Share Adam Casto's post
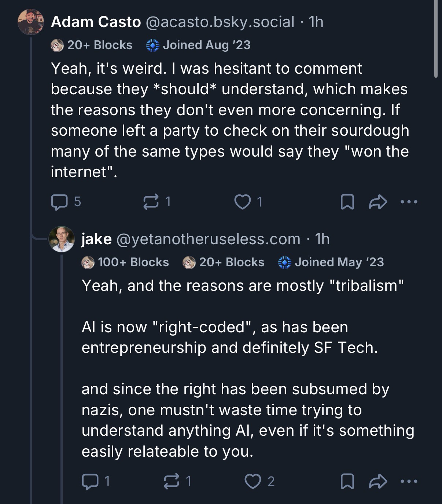Image resolution: width=442 pixels, height=504 pixels. [x=378, y=202]
